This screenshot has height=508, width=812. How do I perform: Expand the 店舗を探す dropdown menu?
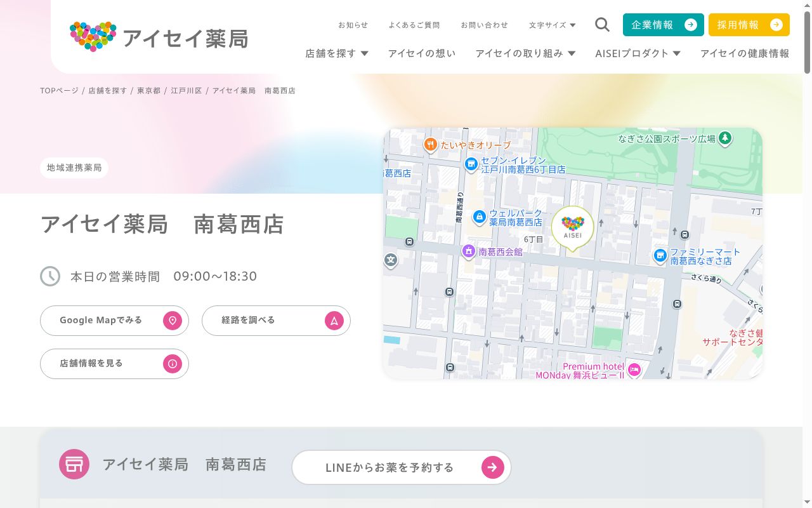337,53
